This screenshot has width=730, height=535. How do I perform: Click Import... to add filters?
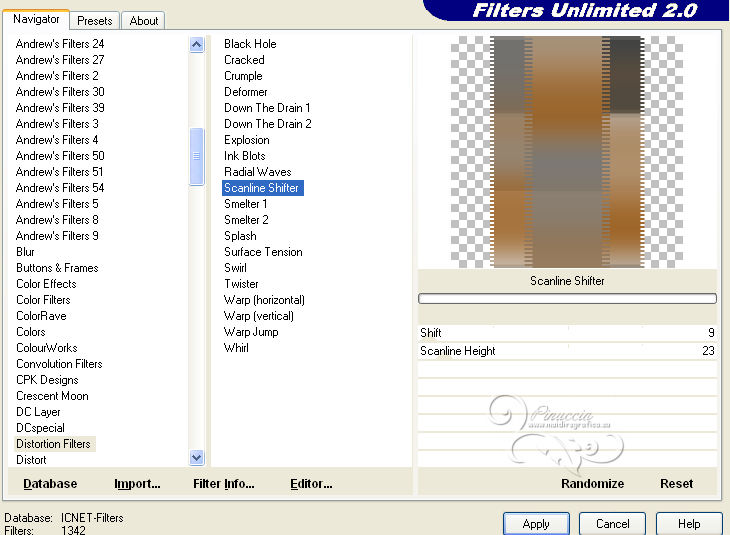pyautogui.click(x=137, y=484)
